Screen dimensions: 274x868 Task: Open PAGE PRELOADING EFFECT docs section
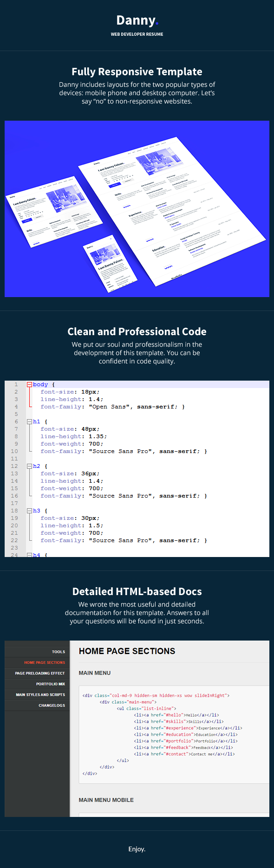[x=40, y=673]
